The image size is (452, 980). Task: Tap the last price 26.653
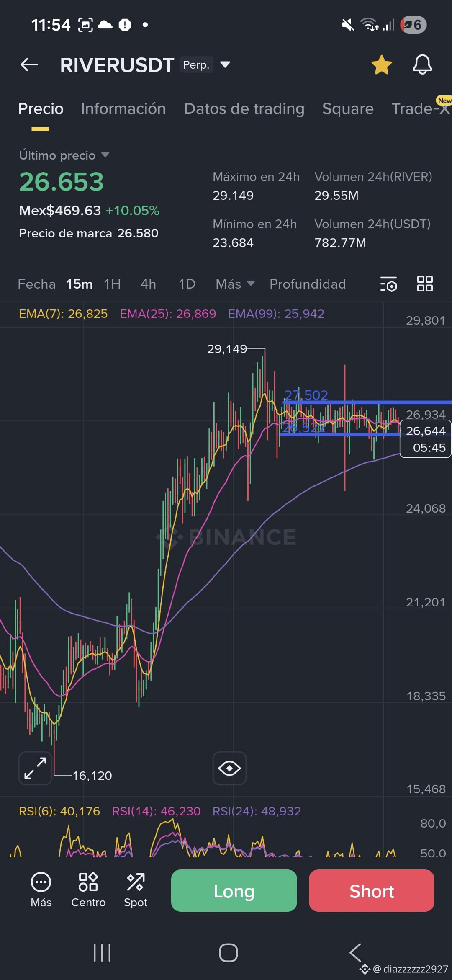62,182
